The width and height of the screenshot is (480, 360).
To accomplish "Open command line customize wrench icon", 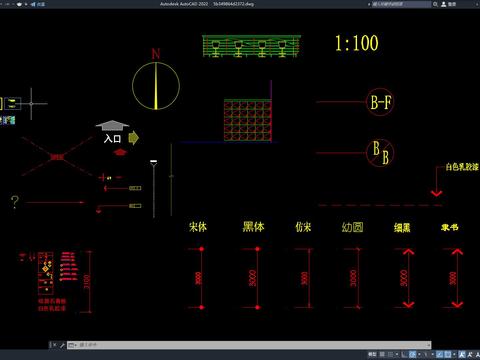I will [x=62, y=345].
